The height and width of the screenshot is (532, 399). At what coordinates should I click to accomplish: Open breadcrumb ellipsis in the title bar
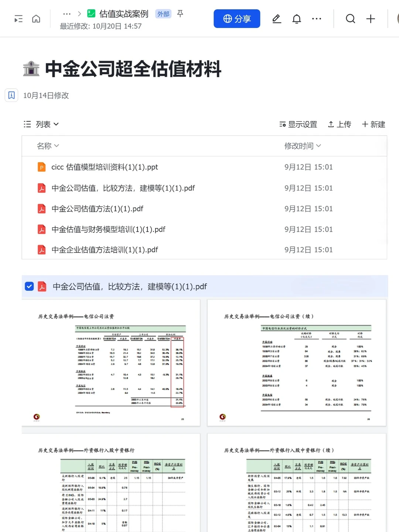point(66,14)
